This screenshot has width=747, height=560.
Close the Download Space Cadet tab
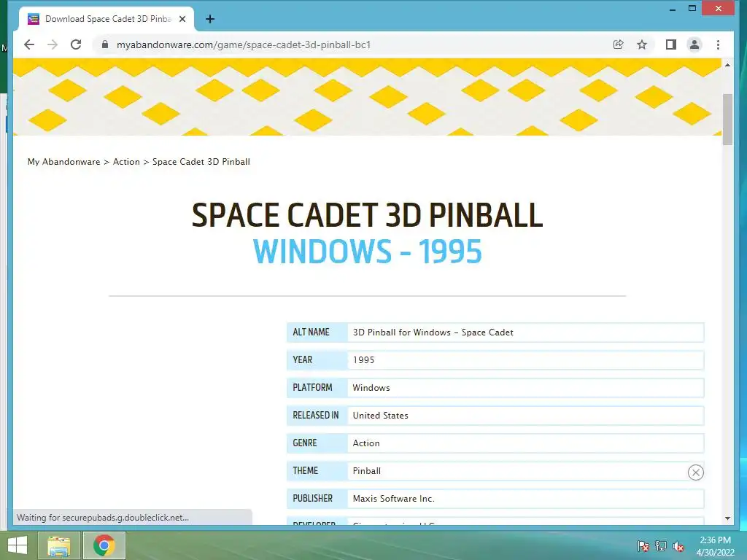(x=182, y=19)
